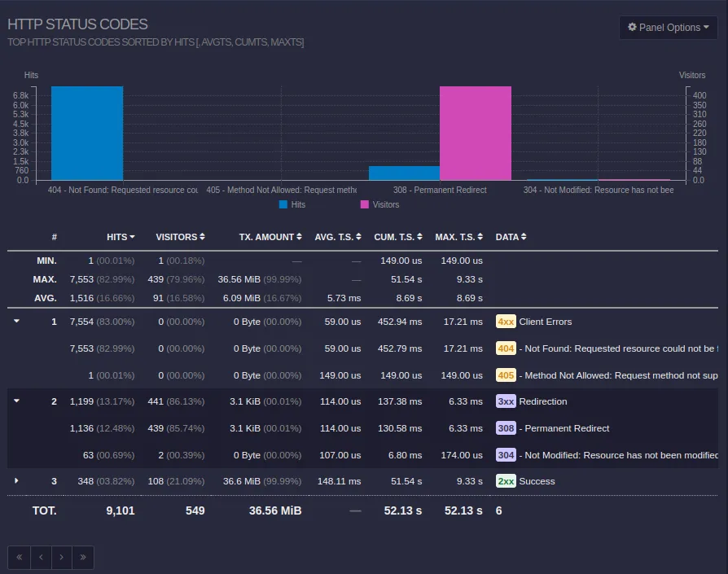The width and height of the screenshot is (728, 574).
Task: Sort the table by TX. AMOUNT
Action: [x=270, y=237]
